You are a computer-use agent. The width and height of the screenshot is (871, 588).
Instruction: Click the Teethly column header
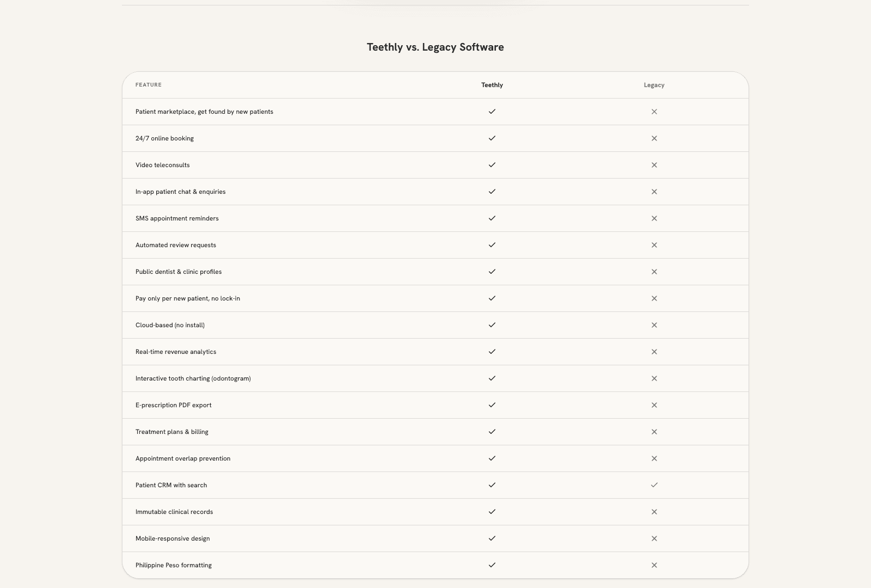coord(492,85)
